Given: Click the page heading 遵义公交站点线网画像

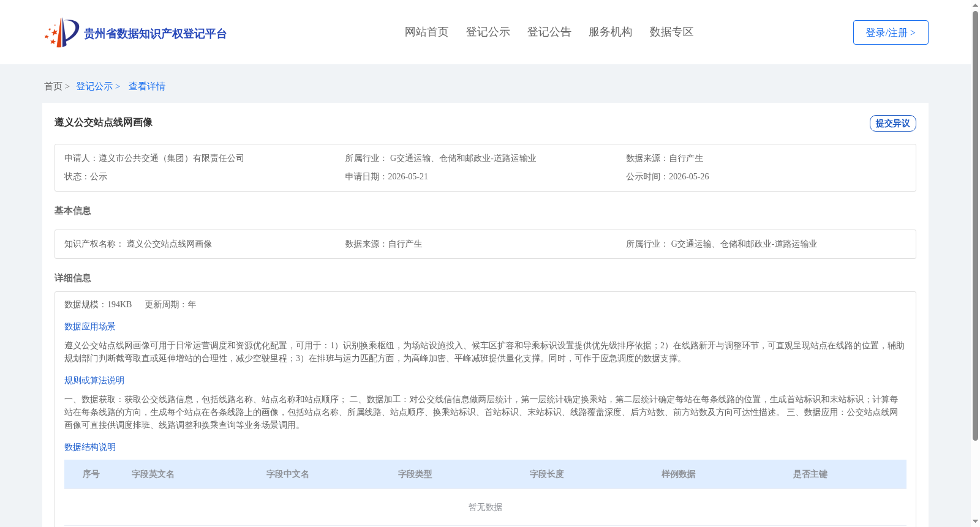Looking at the screenshot, I should 104,122.
